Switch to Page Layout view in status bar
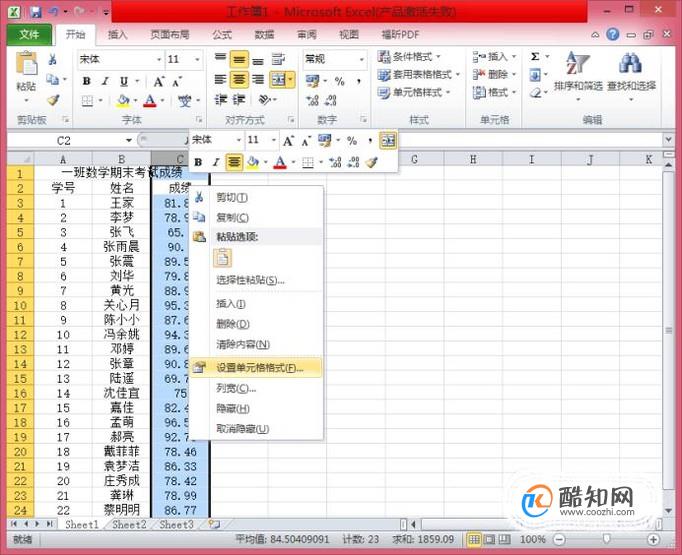The width and height of the screenshot is (682, 555). click(x=490, y=540)
